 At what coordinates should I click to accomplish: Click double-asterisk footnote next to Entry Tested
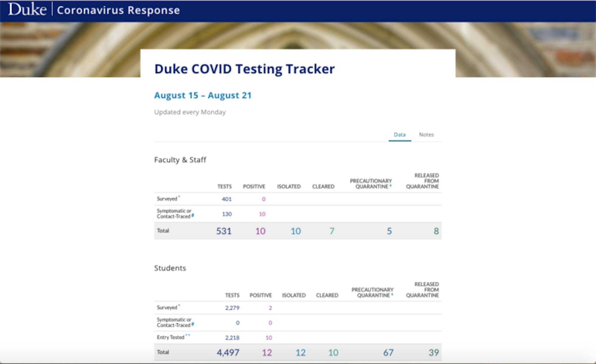coord(188,335)
